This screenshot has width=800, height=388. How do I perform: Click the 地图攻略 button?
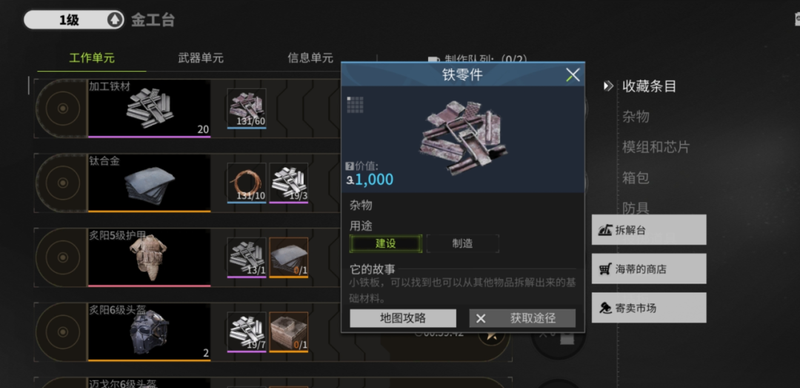[x=403, y=318]
